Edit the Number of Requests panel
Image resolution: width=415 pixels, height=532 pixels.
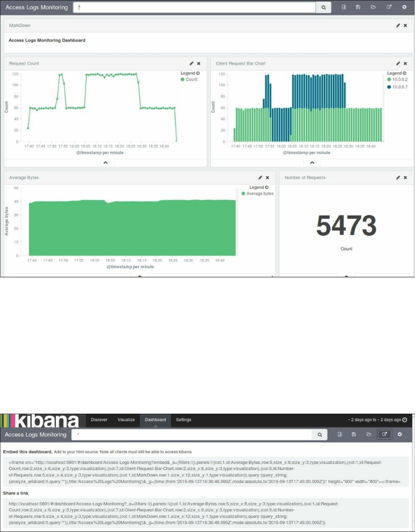398,177
